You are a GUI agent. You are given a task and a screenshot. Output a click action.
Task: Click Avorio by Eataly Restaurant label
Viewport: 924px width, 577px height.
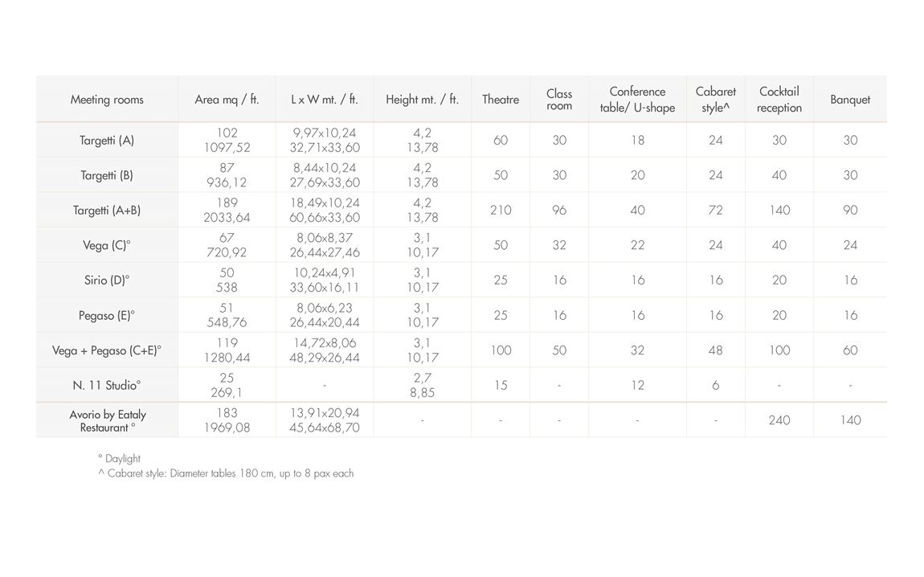point(107,421)
